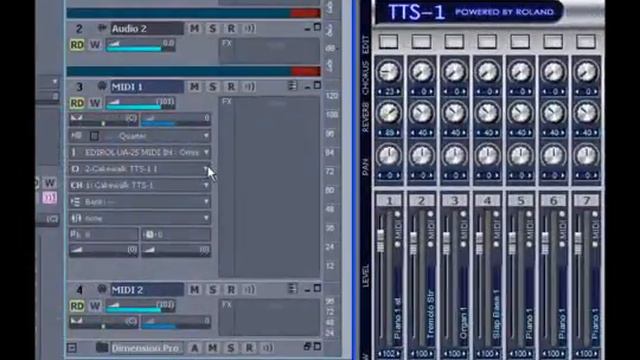Screen dimensions: 640x360
Task: Enable write automation on Audio 2
Action: [95, 44]
